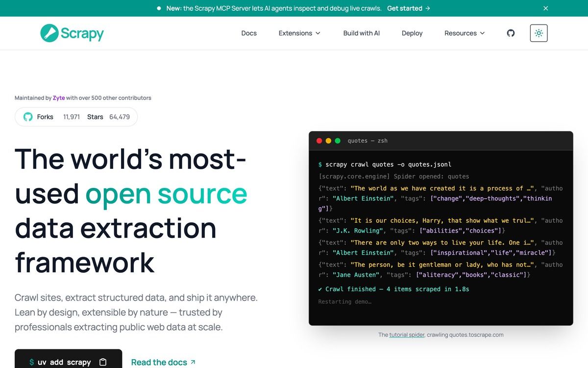Open the tutorial spider link
Image resolution: width=588 pixels, height=368 pixels.
(407, 335)
